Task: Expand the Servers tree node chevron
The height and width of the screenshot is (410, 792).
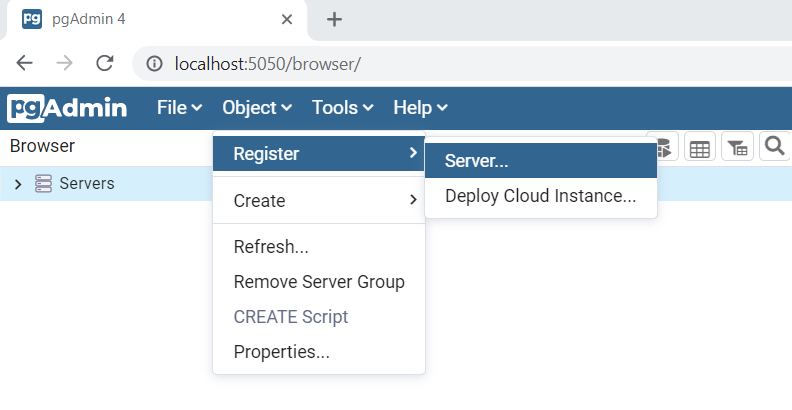Action: (x=18, y=184)
